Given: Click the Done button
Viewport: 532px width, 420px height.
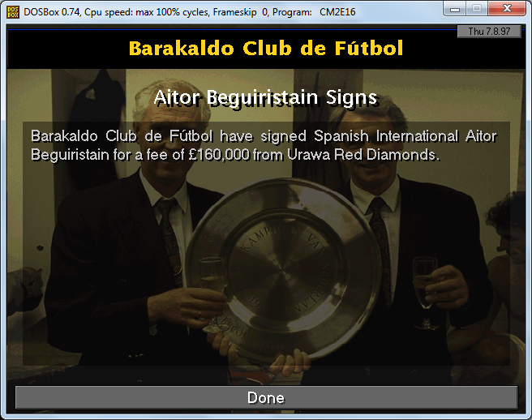Looking at the screenshot, I should pyautogui.click(x=266, y=397).
